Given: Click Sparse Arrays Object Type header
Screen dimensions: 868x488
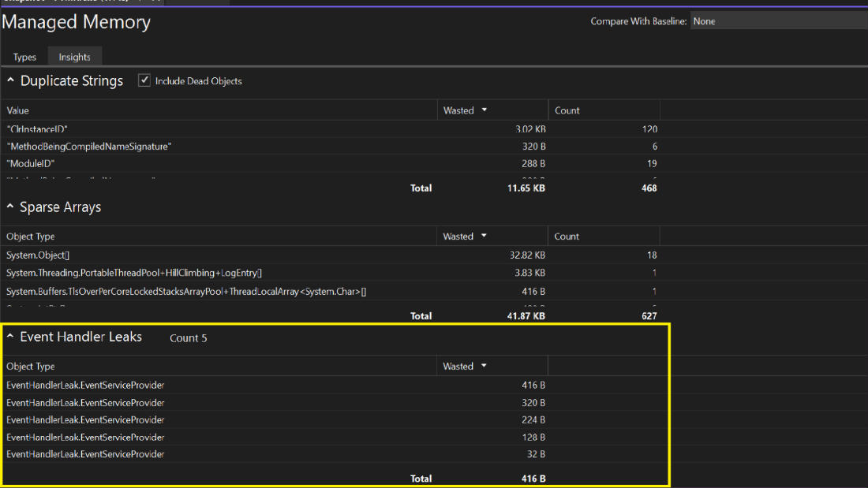Looking at the screenshot, I should (219, 237).
